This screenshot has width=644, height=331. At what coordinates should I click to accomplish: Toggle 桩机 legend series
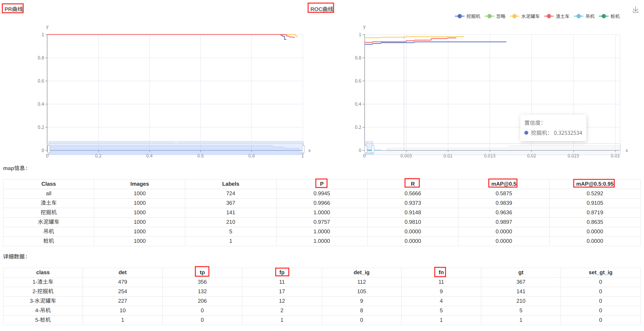[x=609, y=16]
